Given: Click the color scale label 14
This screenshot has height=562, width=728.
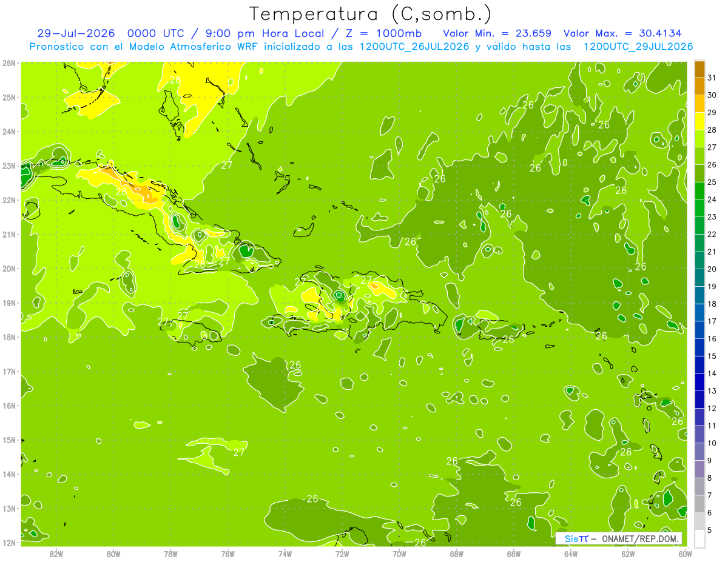Looking at the screenshot, I should pyautogui.click(x=712, y=373).
